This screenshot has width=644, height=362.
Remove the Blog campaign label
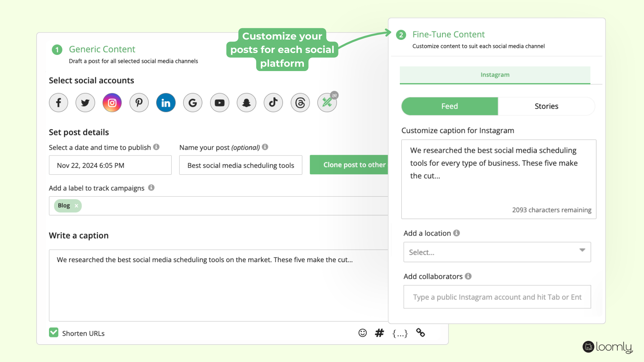pyautogui.click(x=76, y=205)
